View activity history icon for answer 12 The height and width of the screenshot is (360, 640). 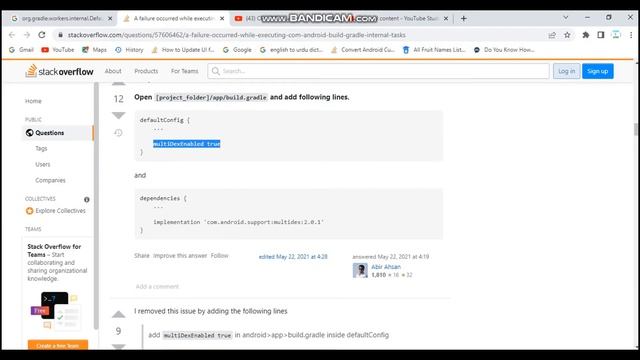point(118,133)
